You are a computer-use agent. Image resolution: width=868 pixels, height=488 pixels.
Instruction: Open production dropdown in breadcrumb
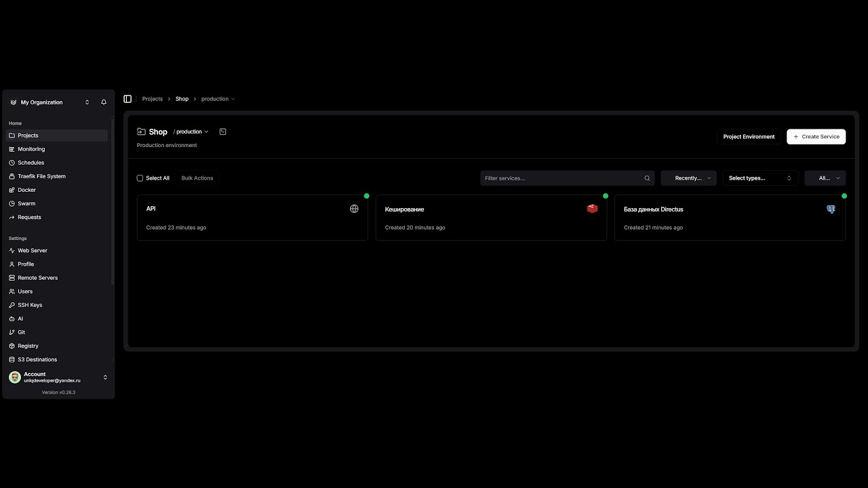click(x=218, y=99)
